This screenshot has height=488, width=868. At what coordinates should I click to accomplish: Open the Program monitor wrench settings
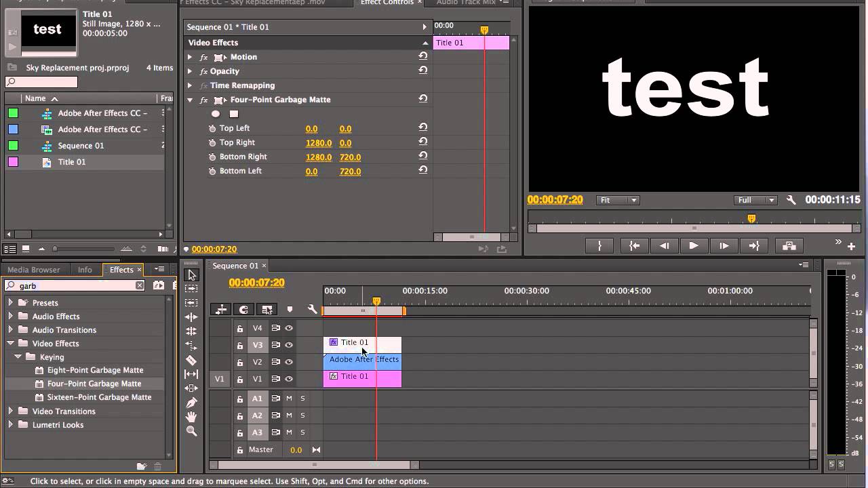click(x=791, y=200)
